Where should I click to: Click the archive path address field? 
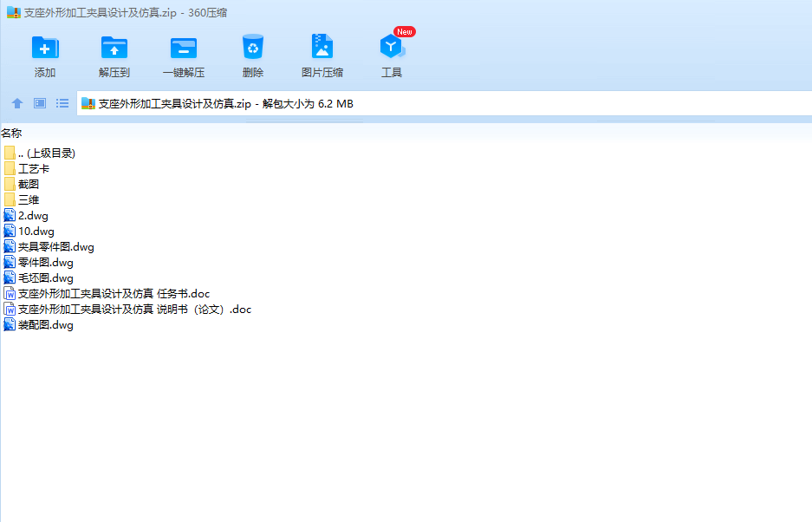445,104
